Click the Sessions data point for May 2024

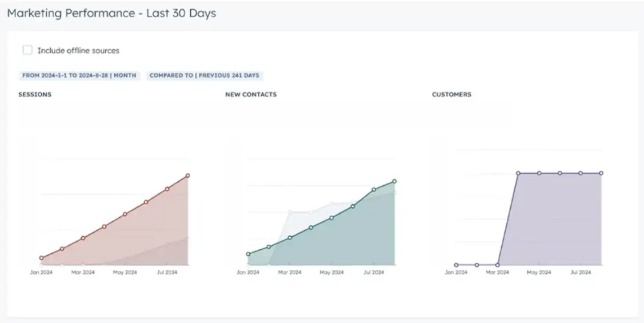point(125,214)
